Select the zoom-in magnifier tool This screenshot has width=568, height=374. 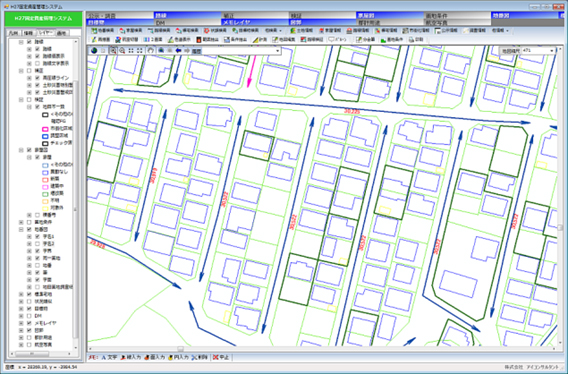113,51
